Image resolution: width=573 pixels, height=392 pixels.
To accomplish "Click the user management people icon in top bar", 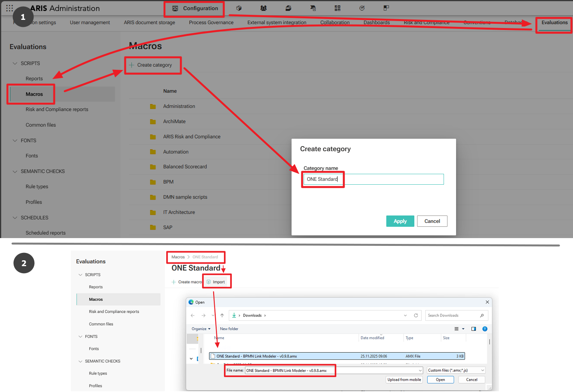I will pyautogui.click(x=264, y=8).
